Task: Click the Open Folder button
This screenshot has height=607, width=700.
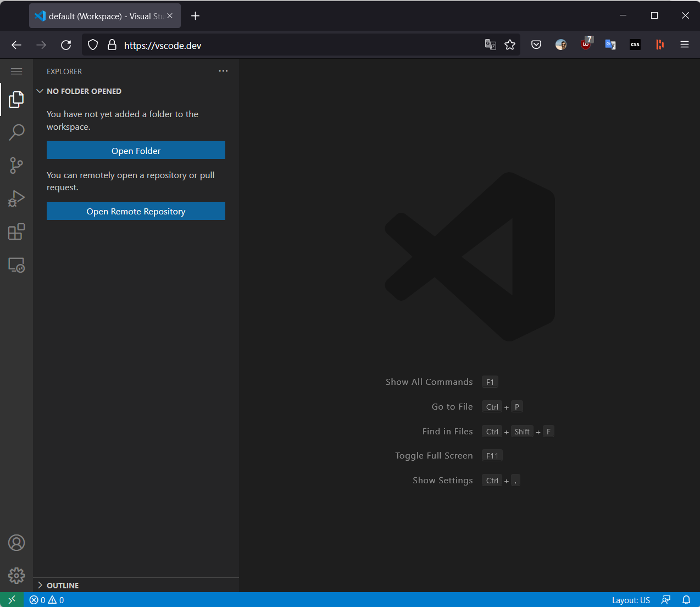Action: click(x=136, y=150)
